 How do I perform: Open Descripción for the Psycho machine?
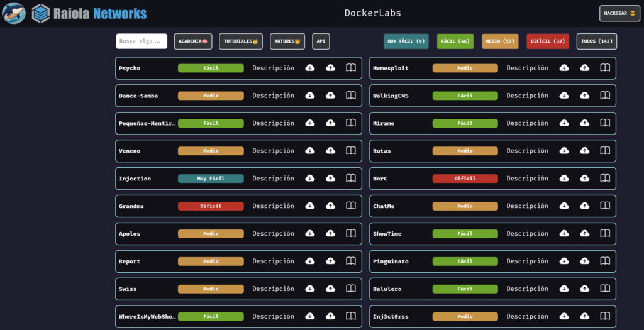(x=273, y=68)
